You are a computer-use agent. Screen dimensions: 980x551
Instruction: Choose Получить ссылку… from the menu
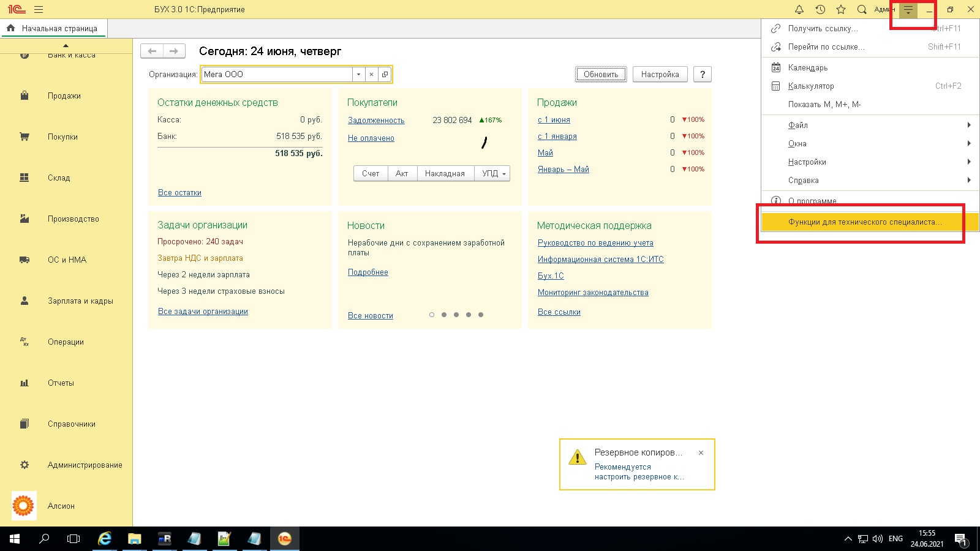(870, 29)
